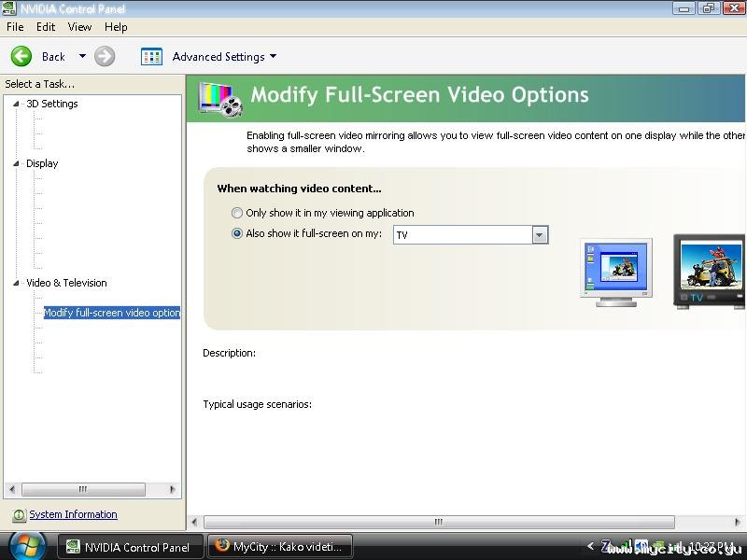Click the Windows Start orb
The height and width of the screenshot is (560, 747).
[27, 546]
